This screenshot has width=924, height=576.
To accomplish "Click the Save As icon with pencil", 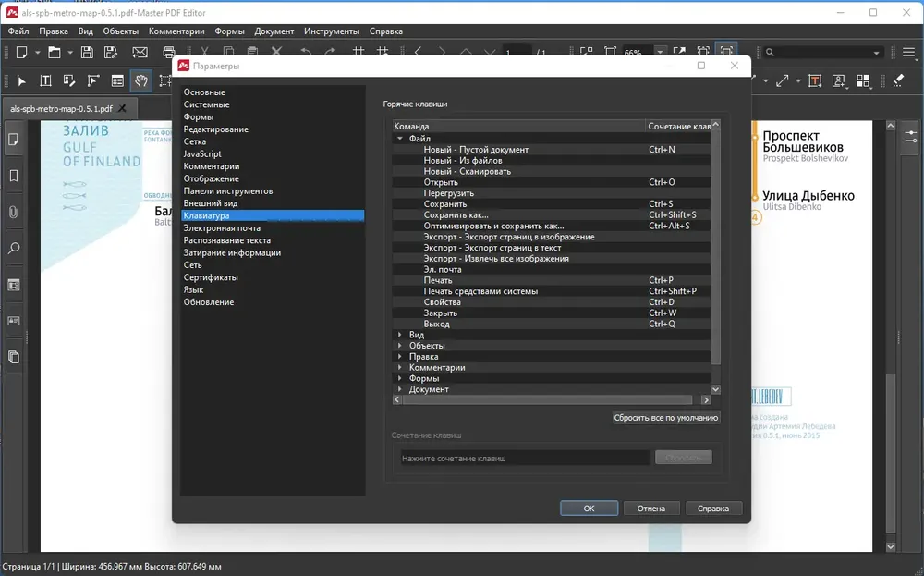I will 111,53.
